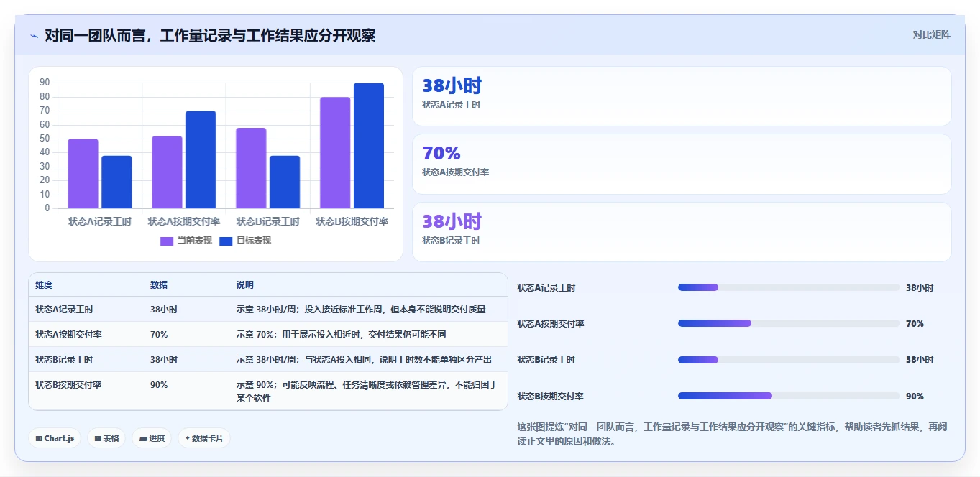This screenshot has height=477, width=980.
Task: Toggle the purple 当前表现 legend swatch
Action: [x=167, y=241]
